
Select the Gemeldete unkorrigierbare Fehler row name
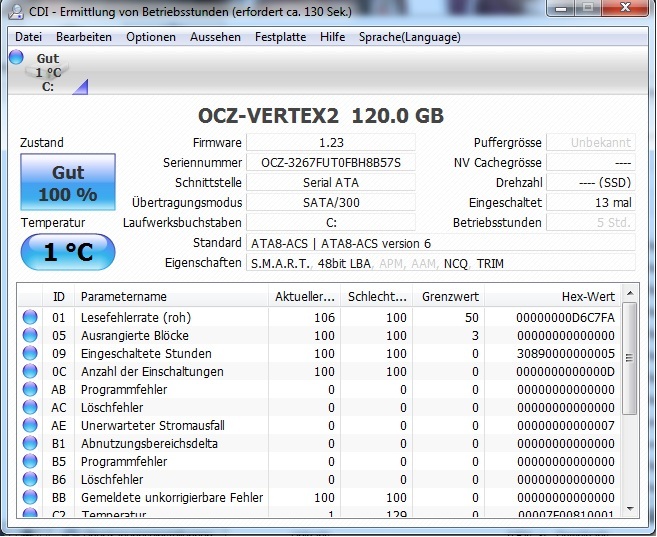pyautogui.click(x=172, y=498)
